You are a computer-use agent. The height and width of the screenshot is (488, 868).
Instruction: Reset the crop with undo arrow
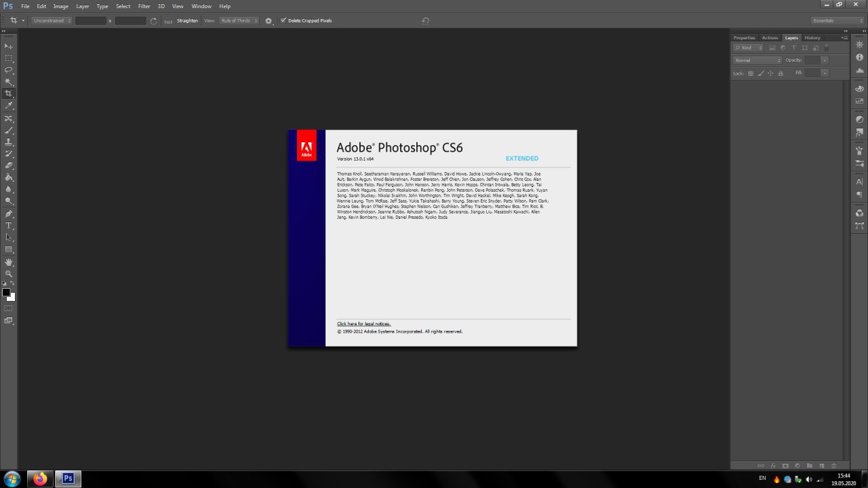click(x=425, y=20)
